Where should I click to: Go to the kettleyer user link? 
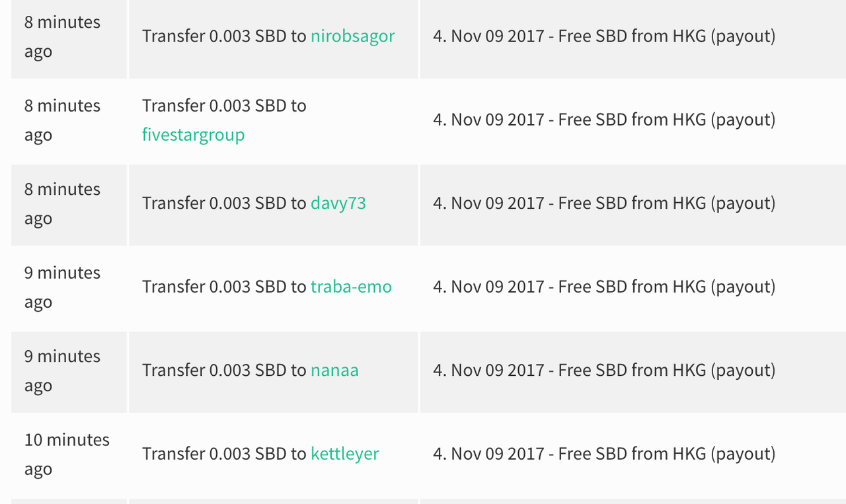point(344,454)
